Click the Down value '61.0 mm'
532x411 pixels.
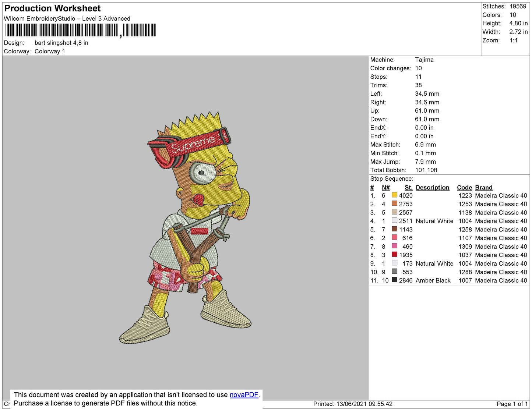pos(427,119)
